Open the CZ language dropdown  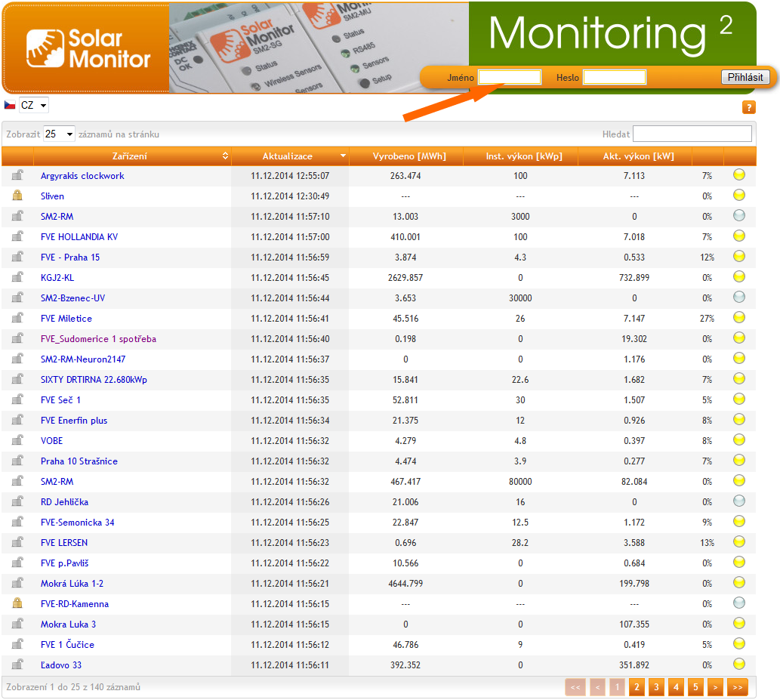pyautogui.click(x=34, y=105)
